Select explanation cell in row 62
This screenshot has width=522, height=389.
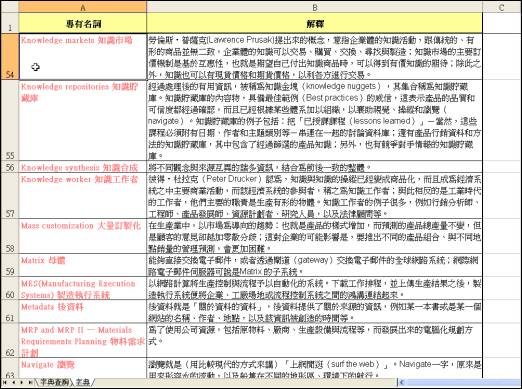[x=314, y=340]
